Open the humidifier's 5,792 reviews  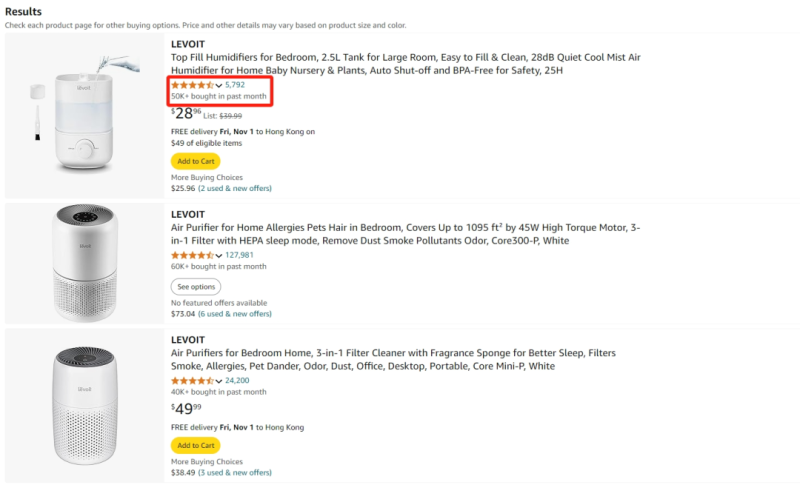235,86
